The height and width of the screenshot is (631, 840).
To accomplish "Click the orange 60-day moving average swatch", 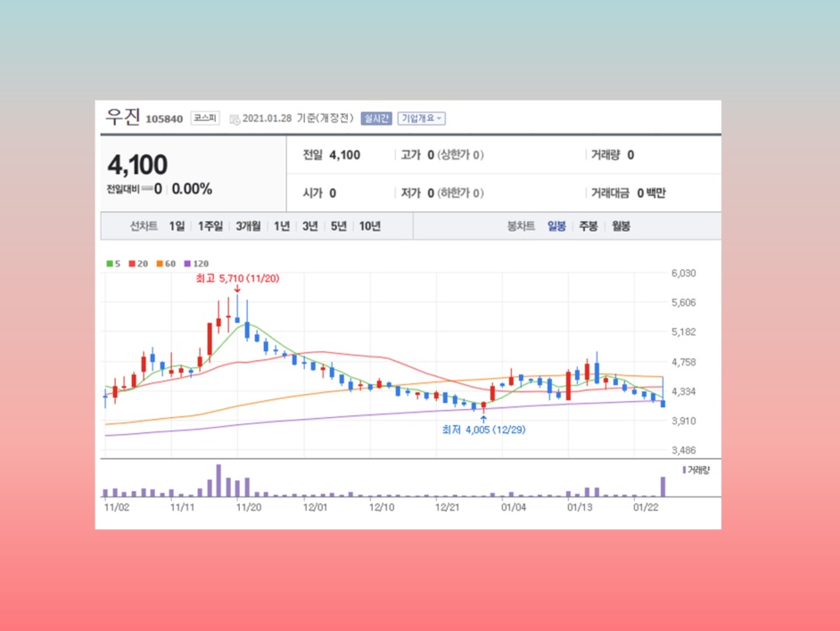I will click(160, 264).
